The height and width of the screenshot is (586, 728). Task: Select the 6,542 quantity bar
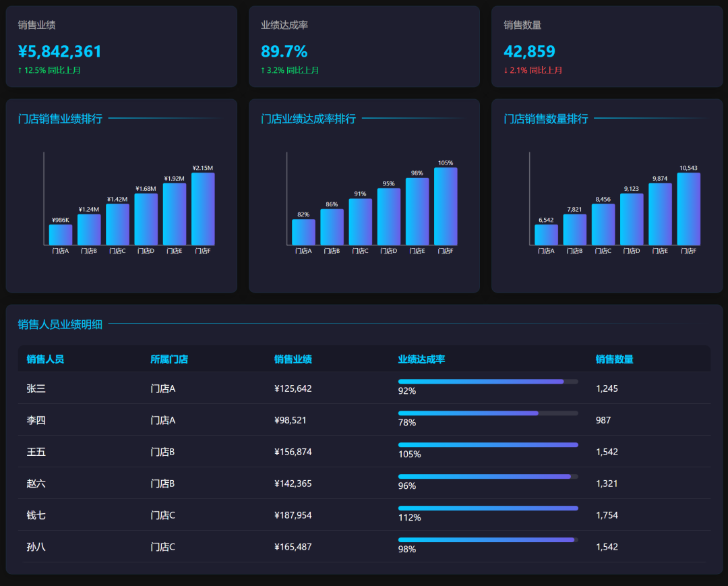pos(546,235)
